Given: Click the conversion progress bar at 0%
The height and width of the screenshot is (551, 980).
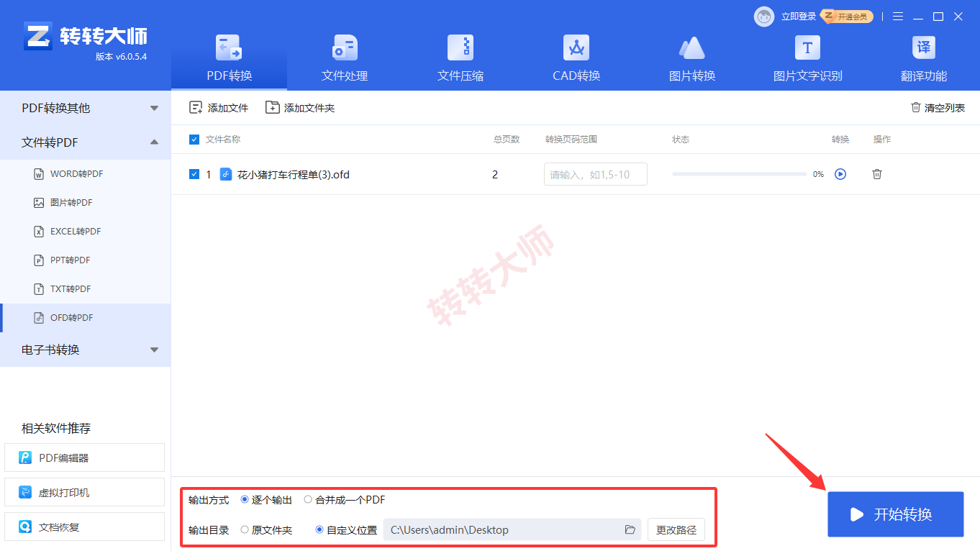Looking at the screenshot, I should [740, 174].
